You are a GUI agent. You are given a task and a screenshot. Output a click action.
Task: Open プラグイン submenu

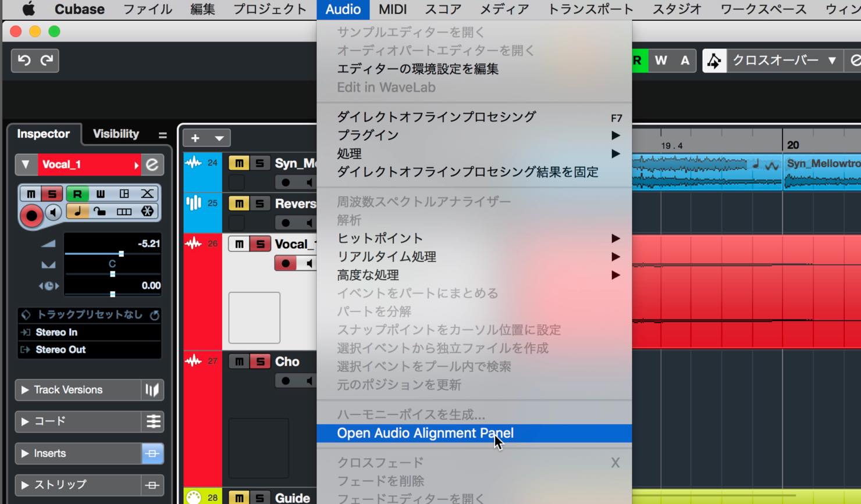[x=474, y=135]
